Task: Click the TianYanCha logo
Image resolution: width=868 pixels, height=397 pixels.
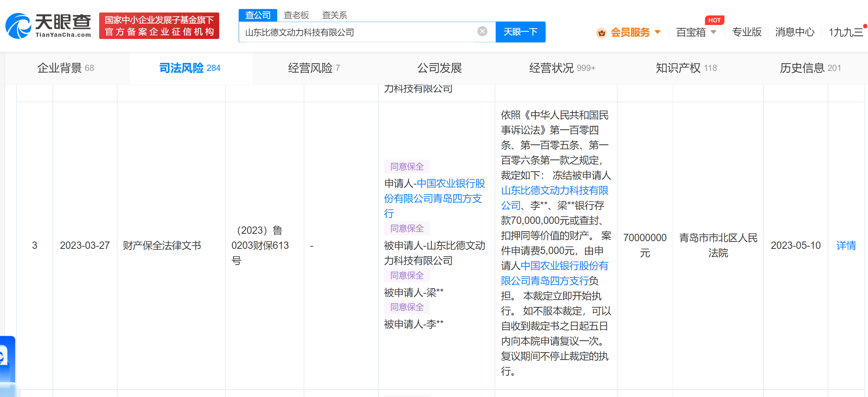Action: 48,26
